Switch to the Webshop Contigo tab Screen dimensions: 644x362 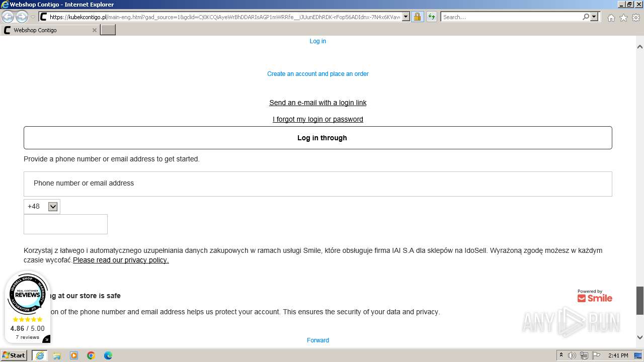tap(49, 30)
